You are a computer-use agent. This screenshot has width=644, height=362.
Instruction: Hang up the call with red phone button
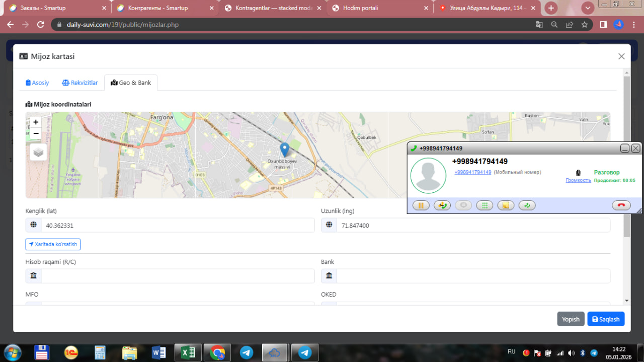pos(621,205)
